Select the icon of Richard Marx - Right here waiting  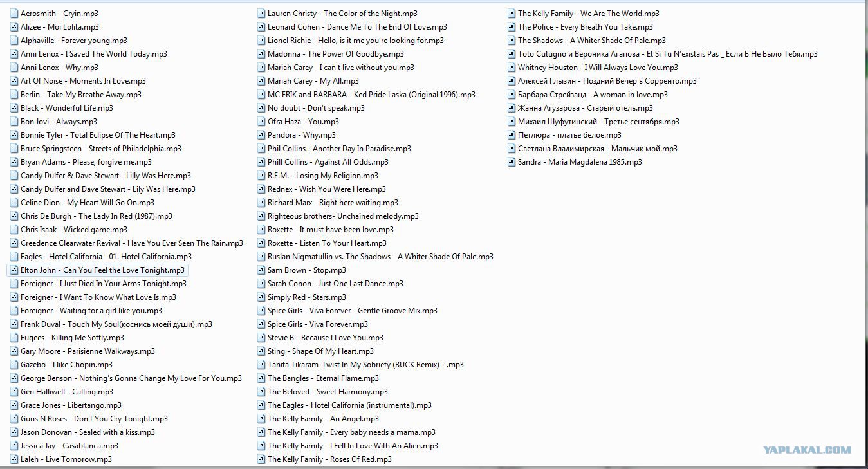(x=261, y=203)
